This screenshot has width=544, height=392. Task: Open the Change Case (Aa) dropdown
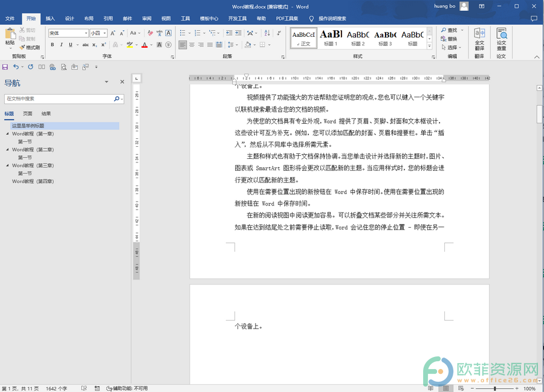click(x=135, y=33)
